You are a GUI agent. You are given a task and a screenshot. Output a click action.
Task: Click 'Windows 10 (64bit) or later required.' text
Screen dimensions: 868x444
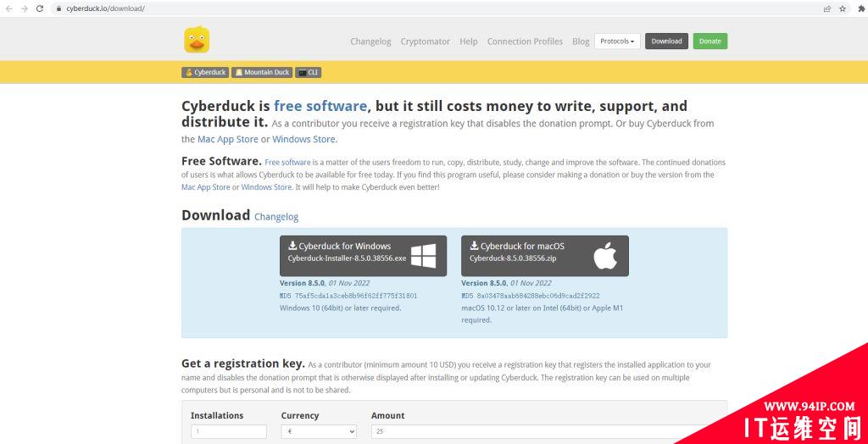point(341,308)
